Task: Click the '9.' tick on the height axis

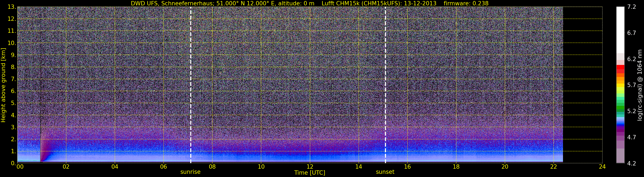Action: 13,55
